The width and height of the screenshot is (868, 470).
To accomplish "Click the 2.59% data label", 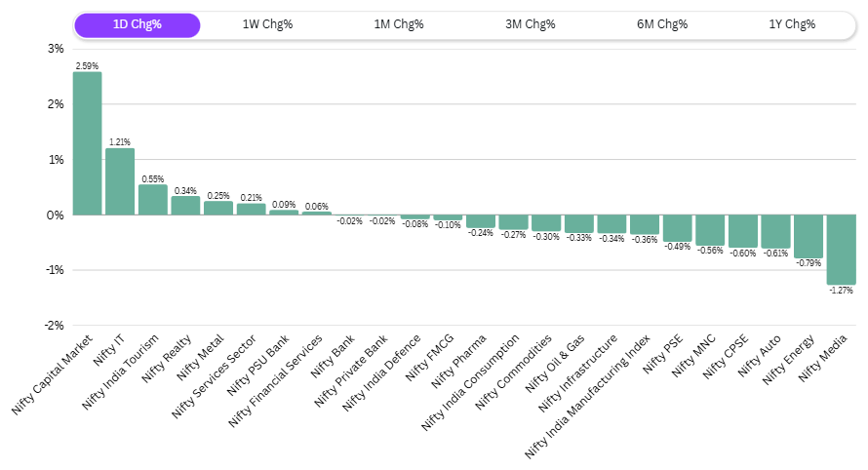I will [x=87, y=65].
